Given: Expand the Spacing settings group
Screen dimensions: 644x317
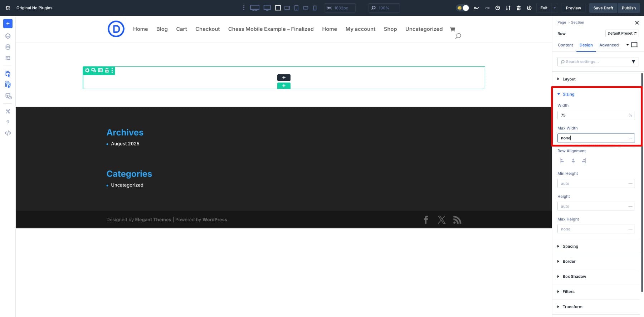Looking at the screenshot, I should pyautogui.click(x=570, y=246).
